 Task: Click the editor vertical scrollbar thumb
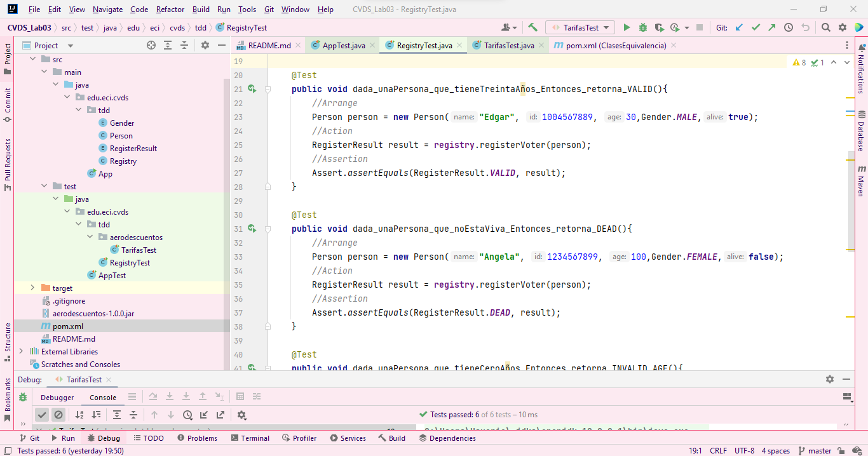851,201
